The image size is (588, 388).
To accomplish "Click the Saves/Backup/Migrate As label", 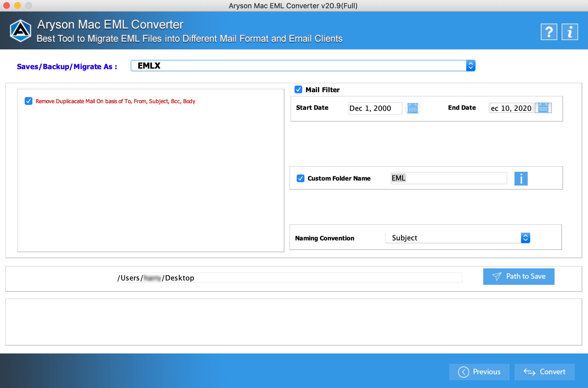I will pyautogui.click(x=67, y=67).
